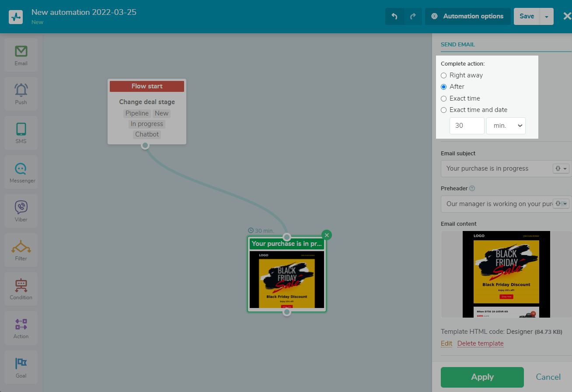Screen dimensions: 572x392
Task: Click the delay value input field
Action: click(x=467, y=126)
